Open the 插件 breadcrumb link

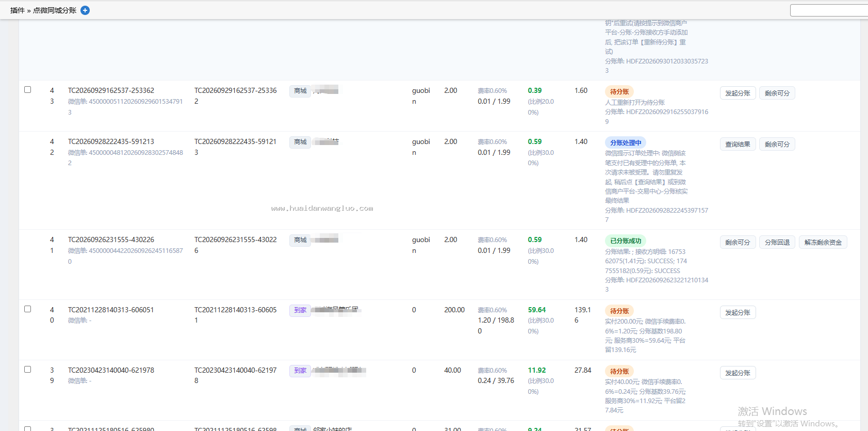tap(18, 10)
